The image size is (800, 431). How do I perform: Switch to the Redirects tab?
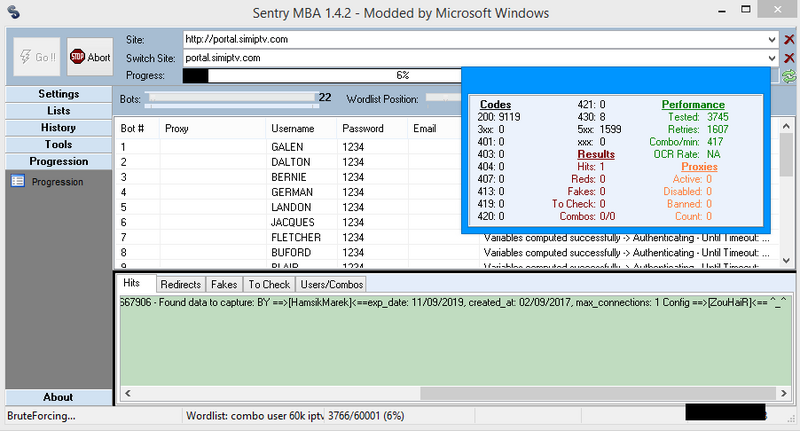181,284
